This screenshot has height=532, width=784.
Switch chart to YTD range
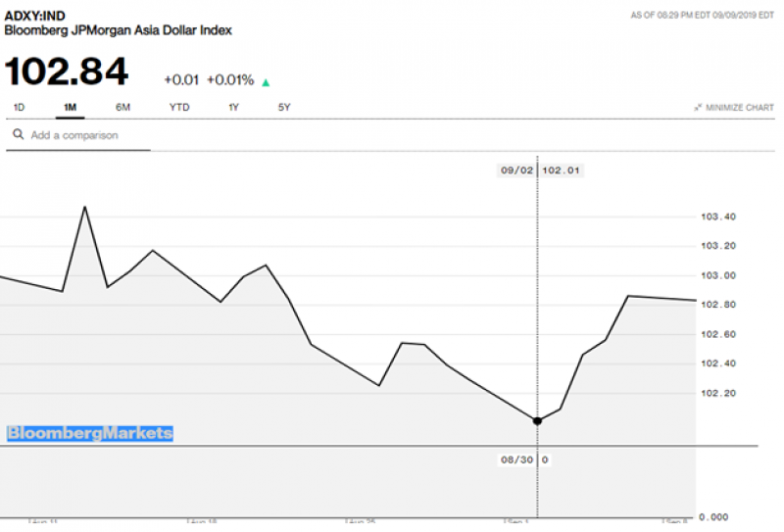[179, 107]
